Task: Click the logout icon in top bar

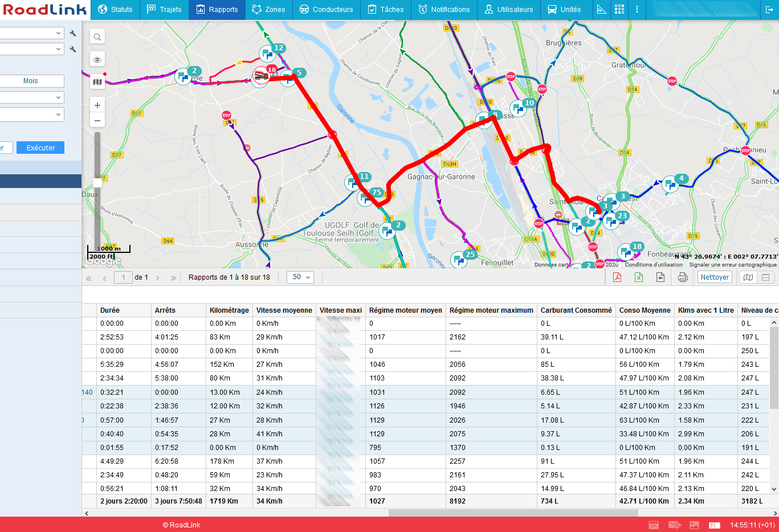Action: 769,10
